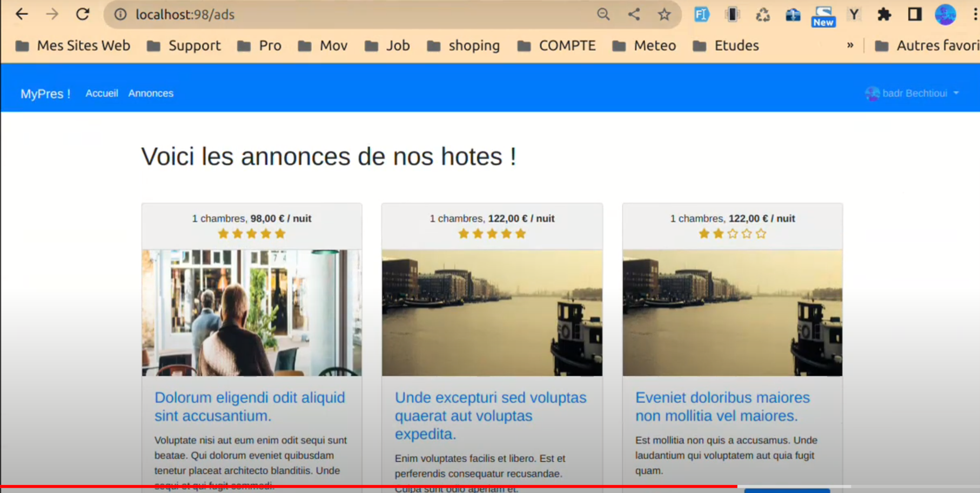Select the Annonces nav item

pos(151,93)
